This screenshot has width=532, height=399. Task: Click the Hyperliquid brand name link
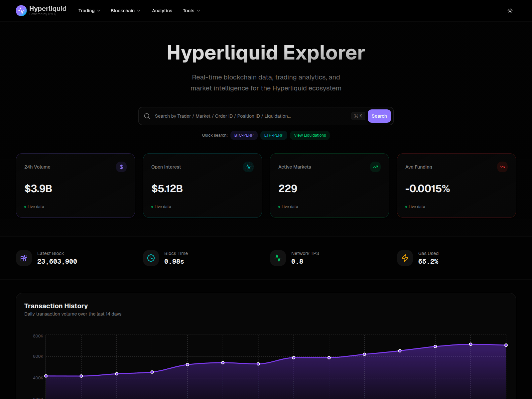[48, 9]
